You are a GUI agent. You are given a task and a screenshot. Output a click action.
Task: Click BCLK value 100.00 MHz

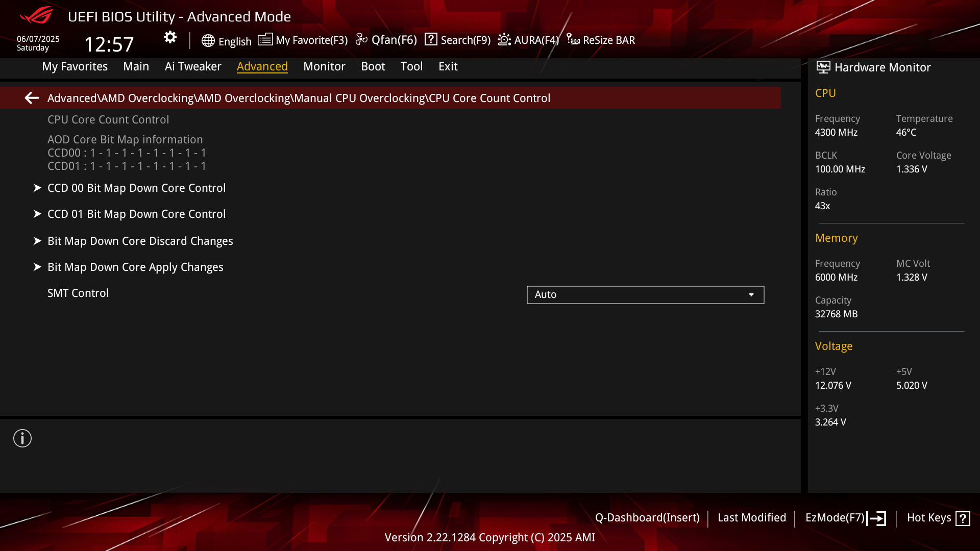[840, 169]
